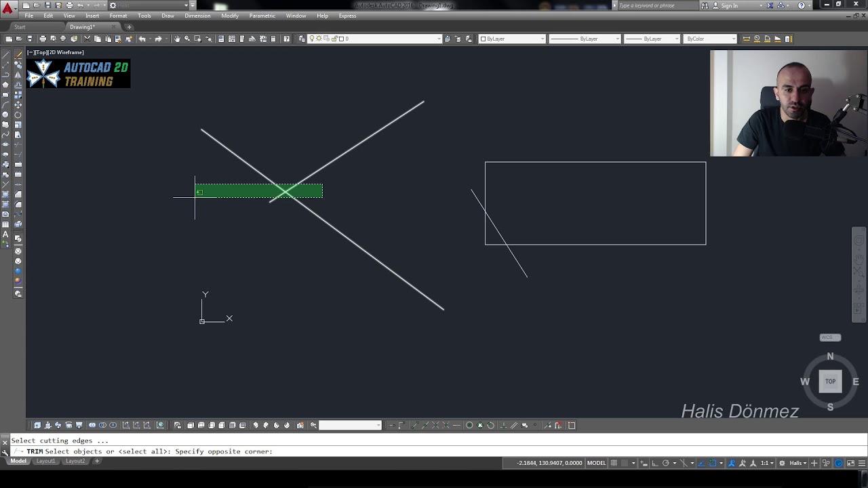Select the Rotate modify tool
The height and width of the screenshot is (488, 868).
click(18, 115)
